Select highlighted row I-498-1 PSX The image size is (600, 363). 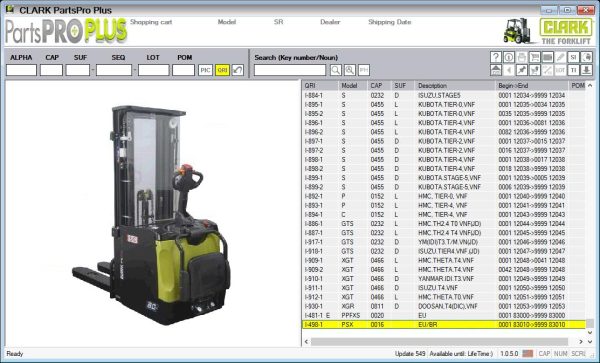(444, 325)
